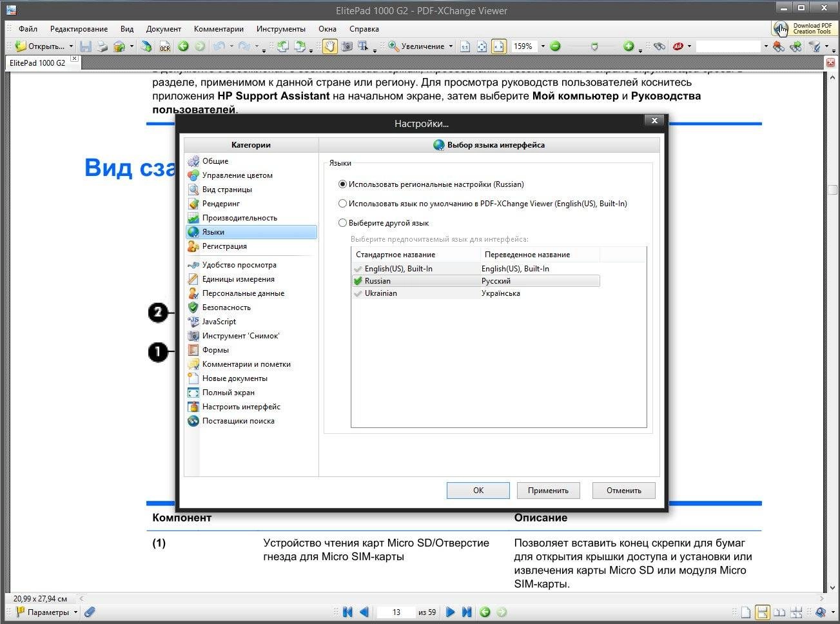840x624 pixels.
Task: Click the green previous view arrow in the toolbar
Action: (183, 46)
